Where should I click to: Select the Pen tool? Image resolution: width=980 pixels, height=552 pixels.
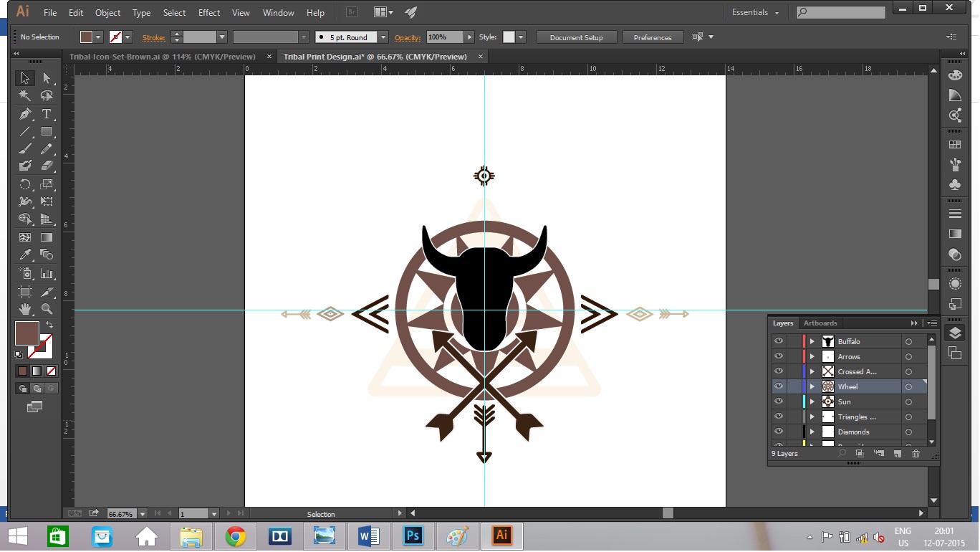click(25, 114)
